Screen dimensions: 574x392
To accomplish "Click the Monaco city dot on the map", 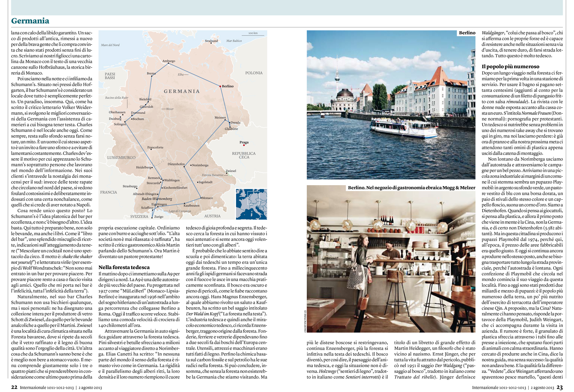I will coord(201,198).
